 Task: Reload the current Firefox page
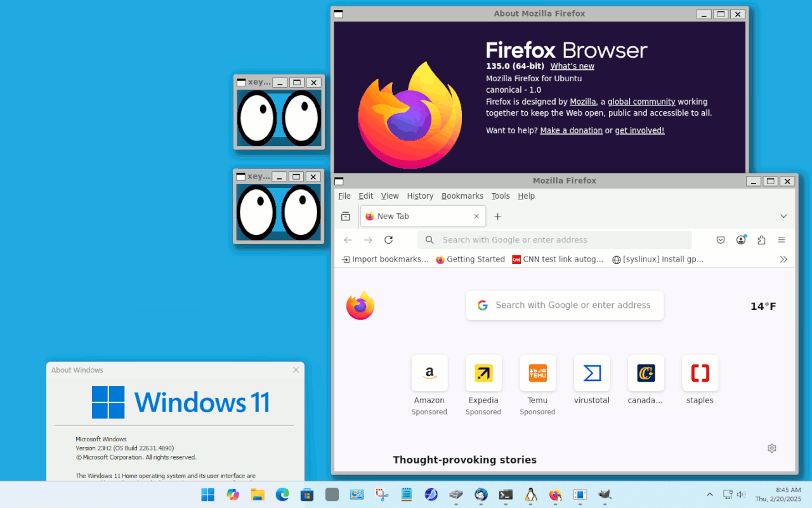tap(389, 240)
